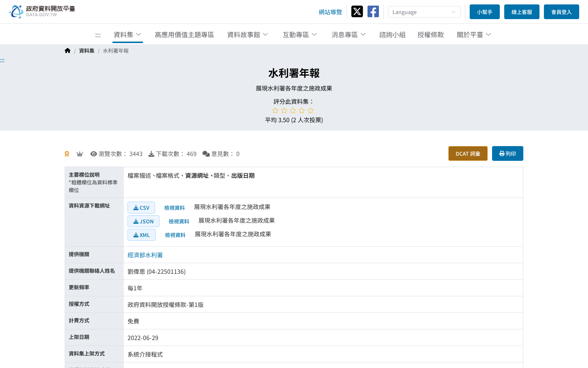Expand the 資料集 menu
Screen dimensions: 588x368
[128, 35]
